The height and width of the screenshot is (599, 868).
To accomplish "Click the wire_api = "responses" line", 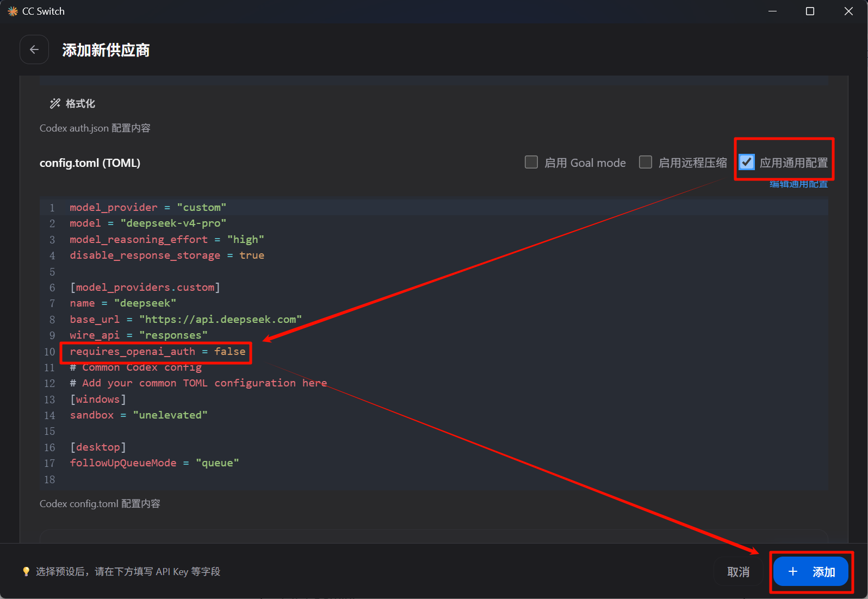I will (139, 335).
